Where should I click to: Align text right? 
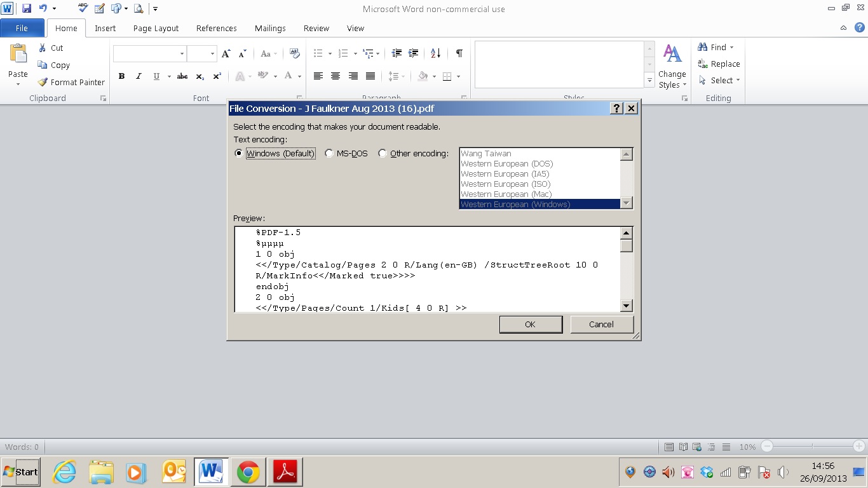pos(353,76)
